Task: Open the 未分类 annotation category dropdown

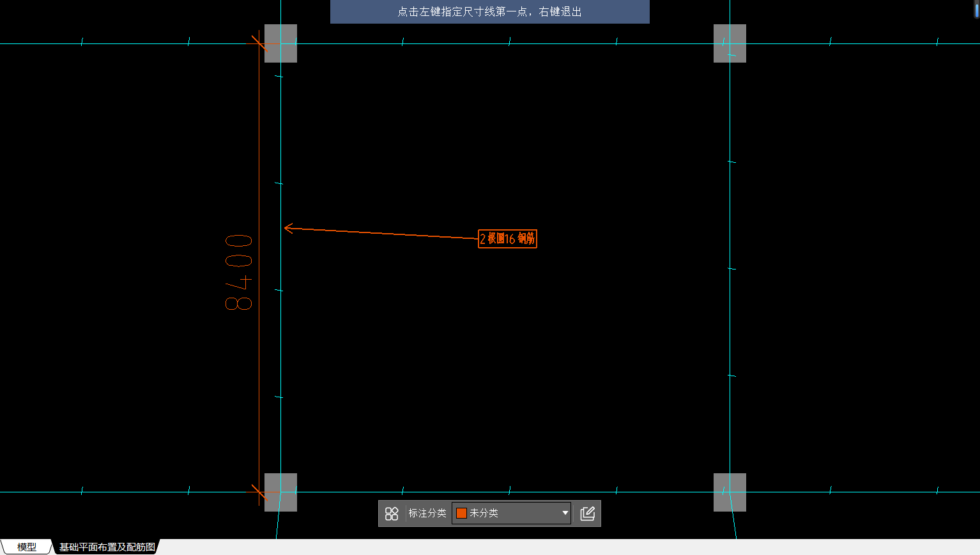Action: [x=511, y=513]
